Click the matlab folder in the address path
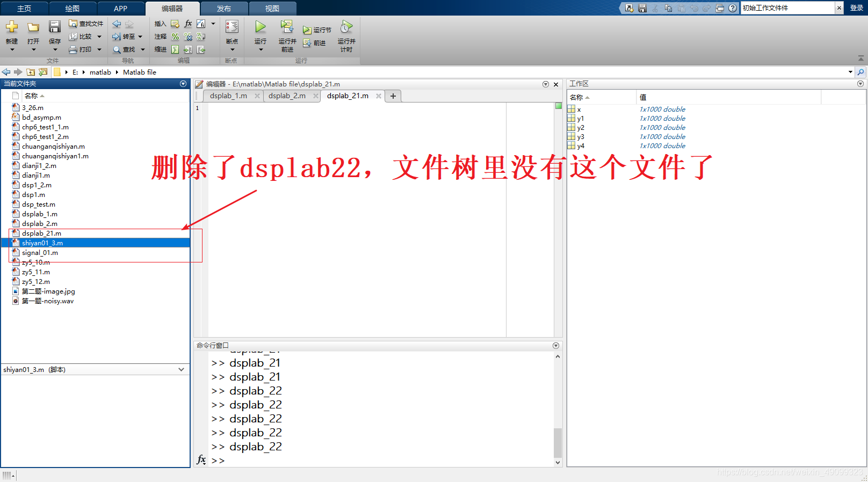The image size is (868, 482). (100, 72)
